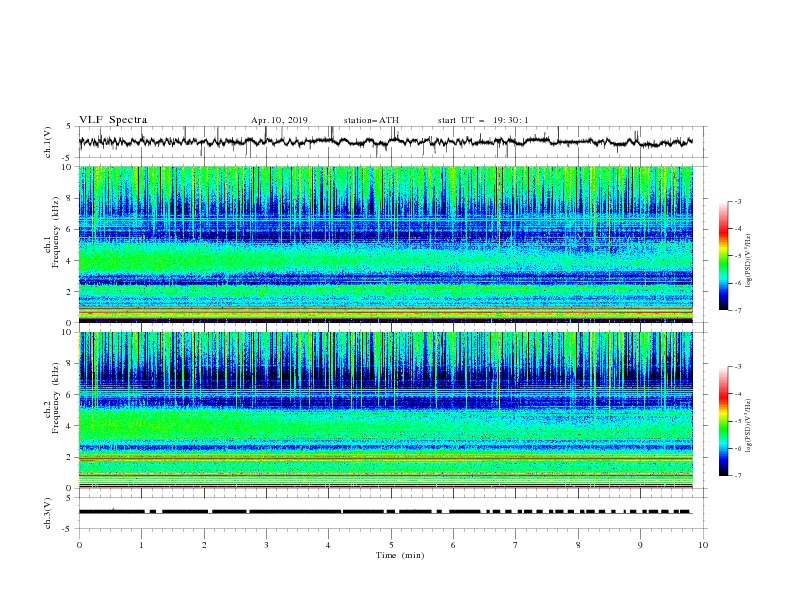The height and width of the screenshot is (612, 792).
Task: Click the "-3" label on ch.1 colorbar
Action: point(737,201)
